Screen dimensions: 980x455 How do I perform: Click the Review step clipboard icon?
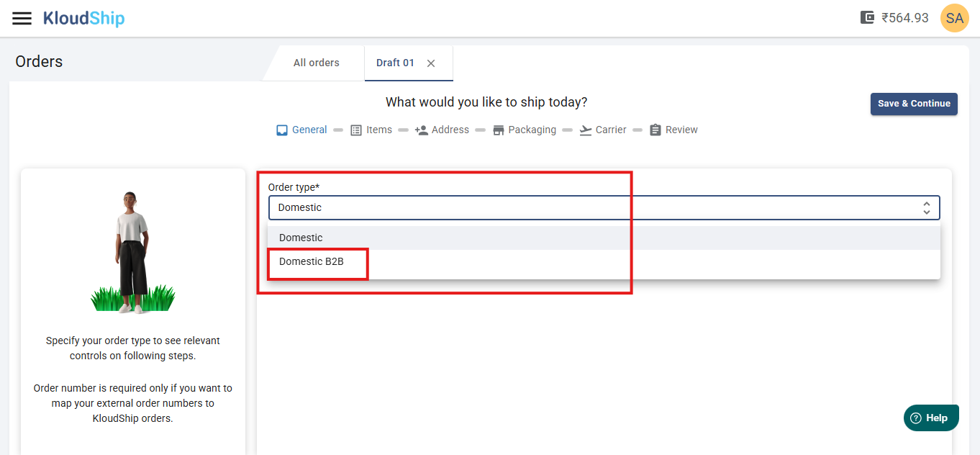[x=655, y=130]
